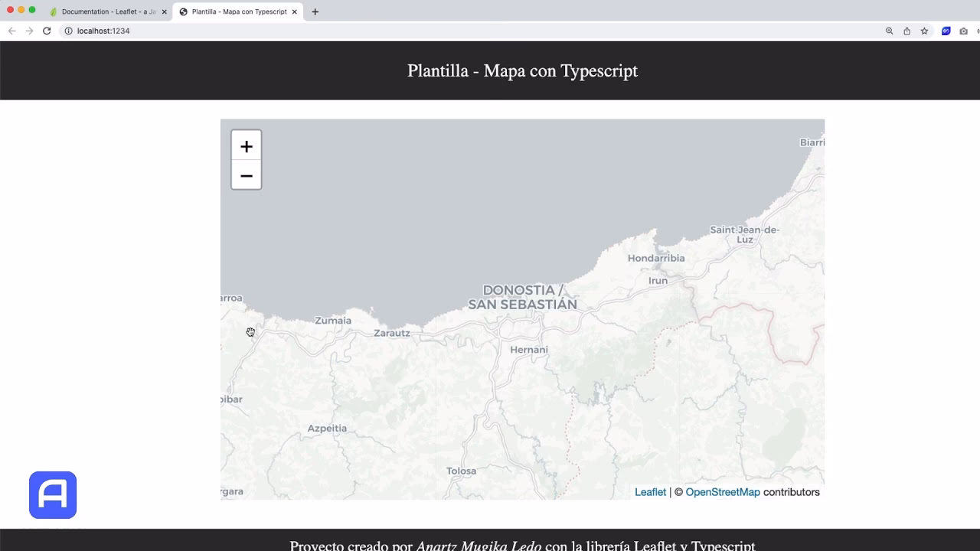Close the Documentation - Leaflet tab
980x551 pixels.
(165, 11)
